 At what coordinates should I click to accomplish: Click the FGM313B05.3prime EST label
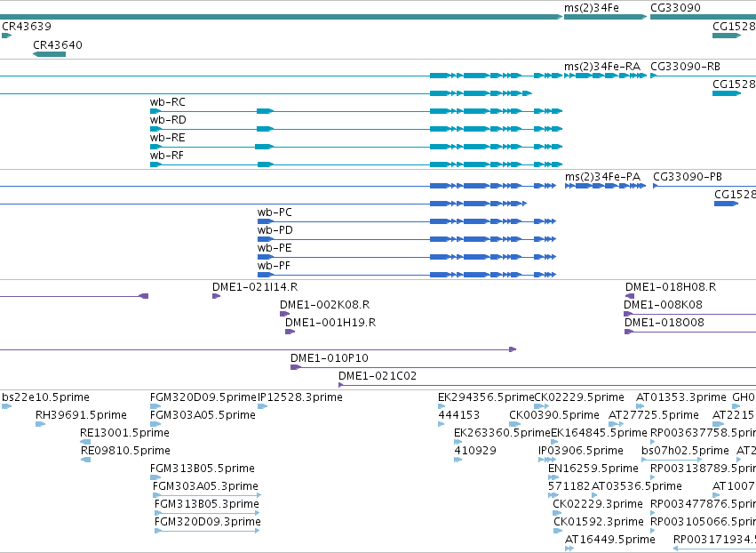pos(207,505)
